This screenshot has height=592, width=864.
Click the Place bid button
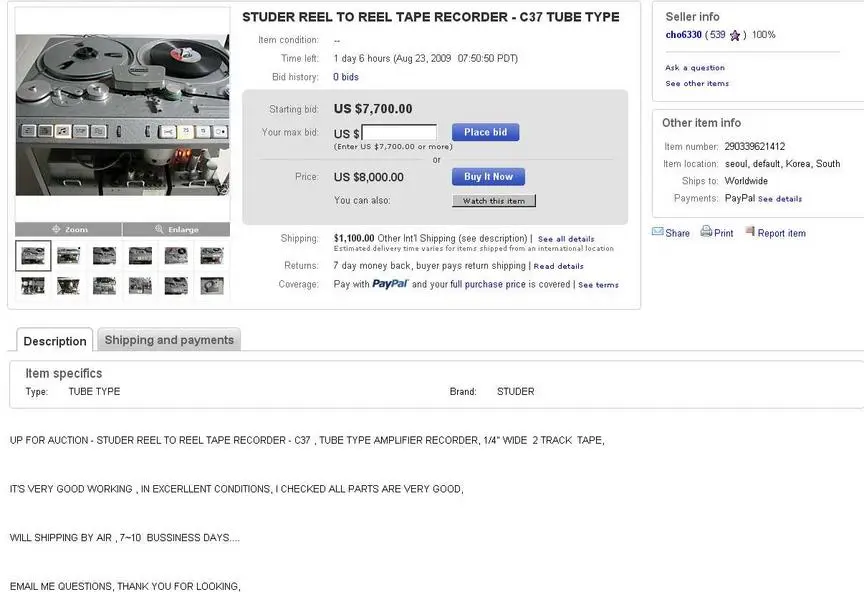point(485,132)
